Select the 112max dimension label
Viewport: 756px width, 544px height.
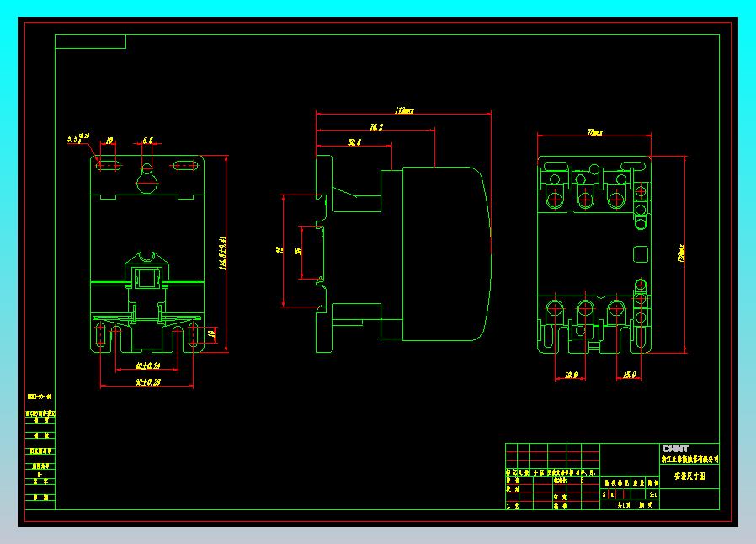pyautogui.click(x=404, y=110)
